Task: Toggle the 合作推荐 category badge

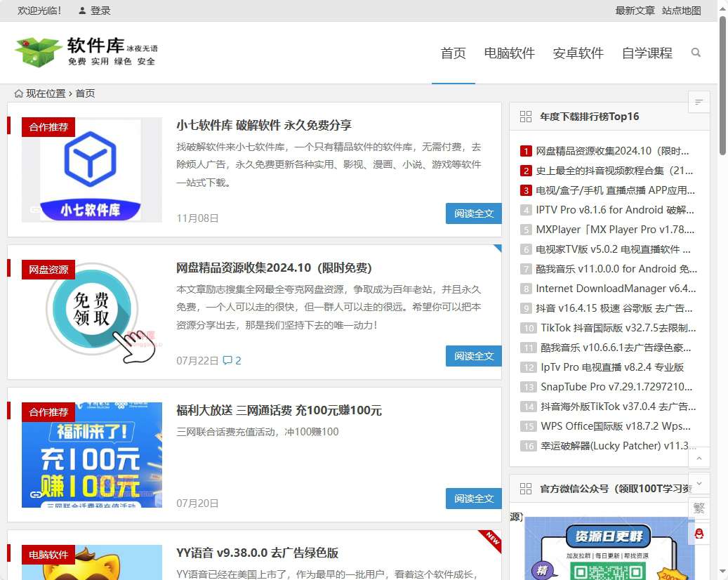Action: click(x=48, y=127)
